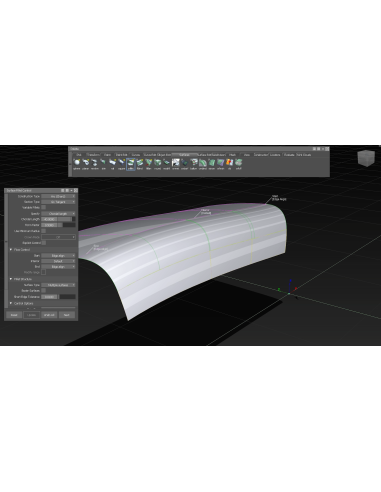Image resolution: width=381 pixels, height=492 pixels.
Task: Toggle the Variable Fillets checkbox
Action: (43, 207)
